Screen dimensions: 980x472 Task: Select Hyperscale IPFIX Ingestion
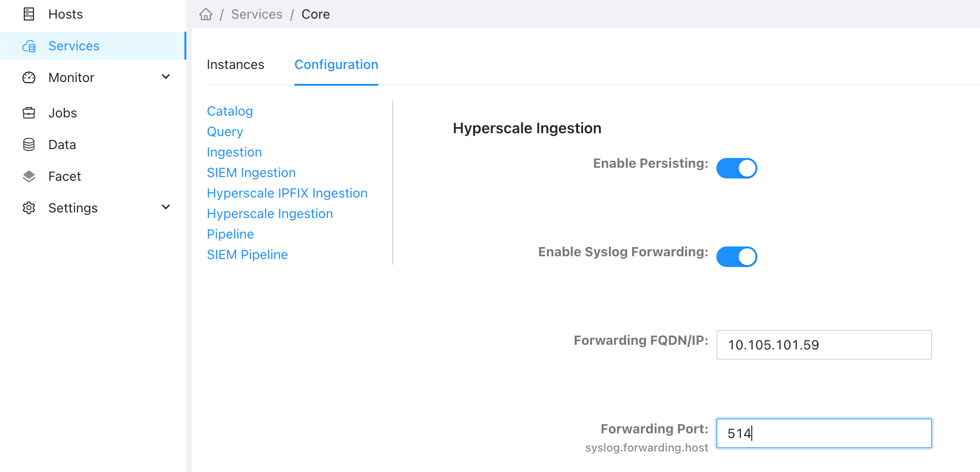pos(287,193)
